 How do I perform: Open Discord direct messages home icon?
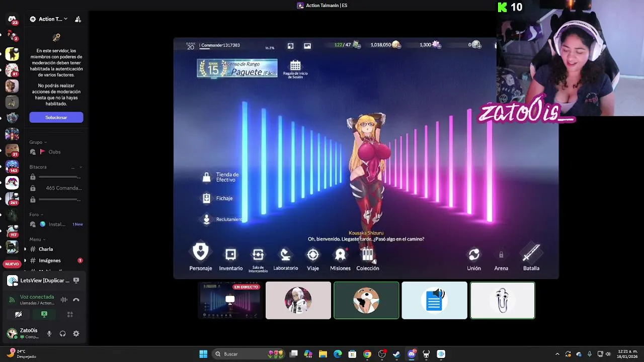(12, 20)
